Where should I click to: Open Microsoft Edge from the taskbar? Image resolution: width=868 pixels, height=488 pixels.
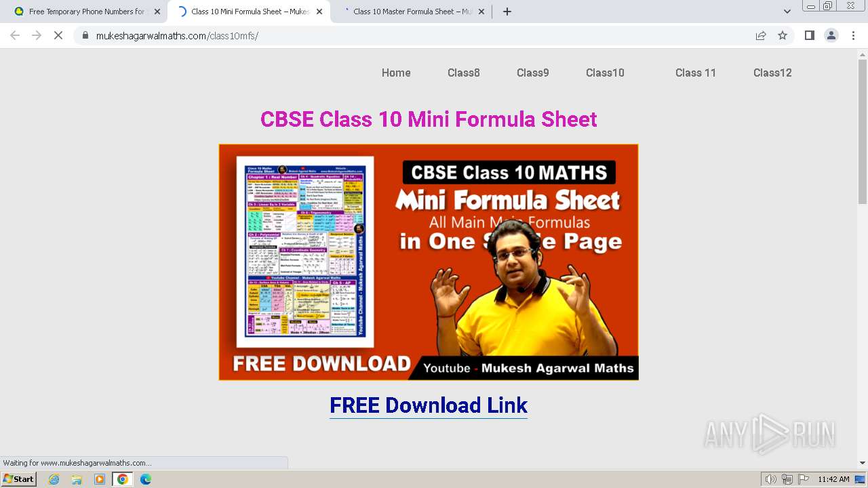coord(146,479)
